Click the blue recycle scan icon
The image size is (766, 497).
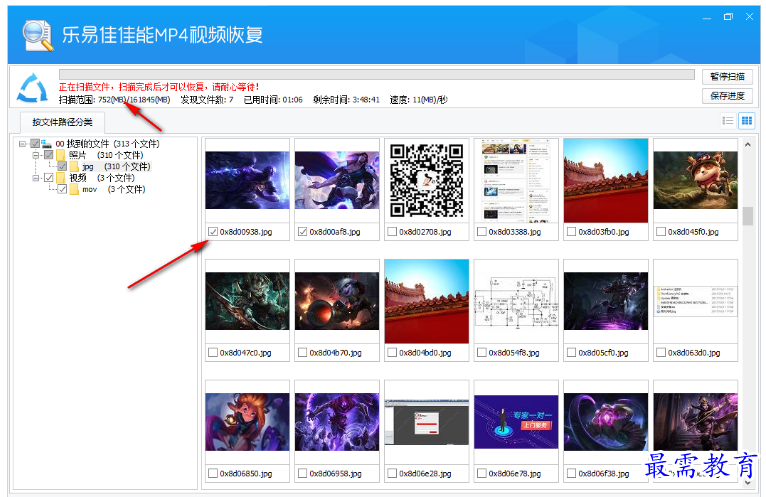tap(32, 88)
